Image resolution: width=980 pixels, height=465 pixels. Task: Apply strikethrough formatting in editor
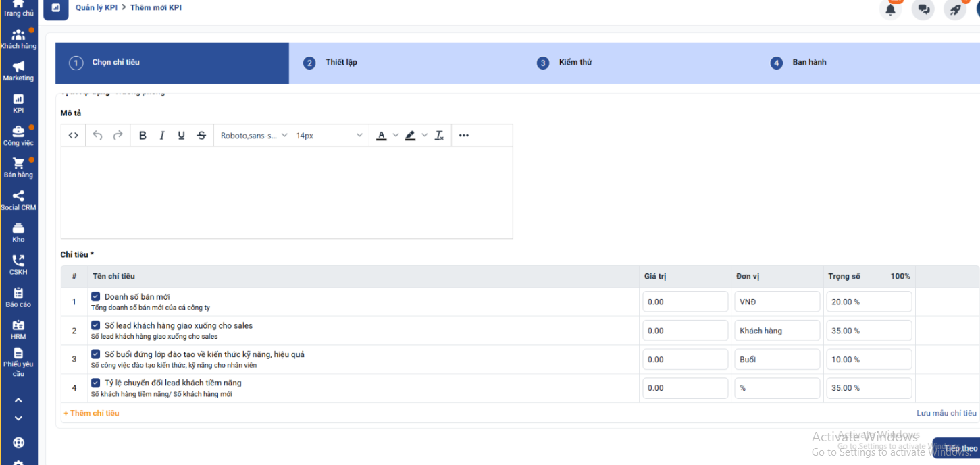201,136
